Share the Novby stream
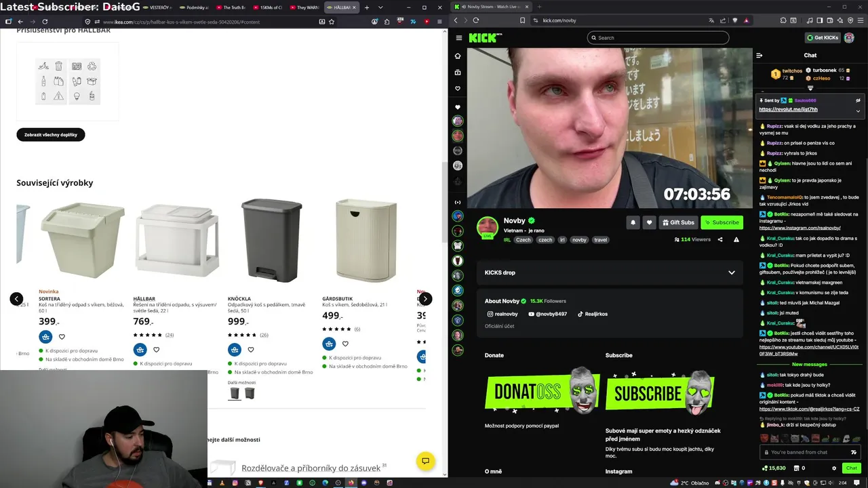 tap(720, 239)
